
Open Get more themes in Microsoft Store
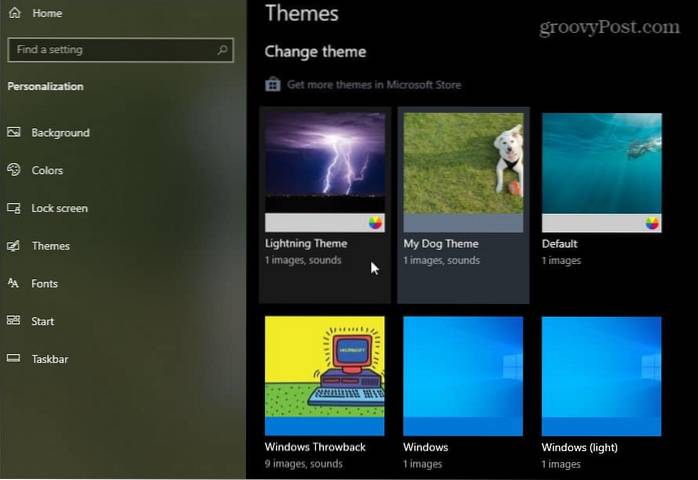pyautogui.click(x=373, y=85)
